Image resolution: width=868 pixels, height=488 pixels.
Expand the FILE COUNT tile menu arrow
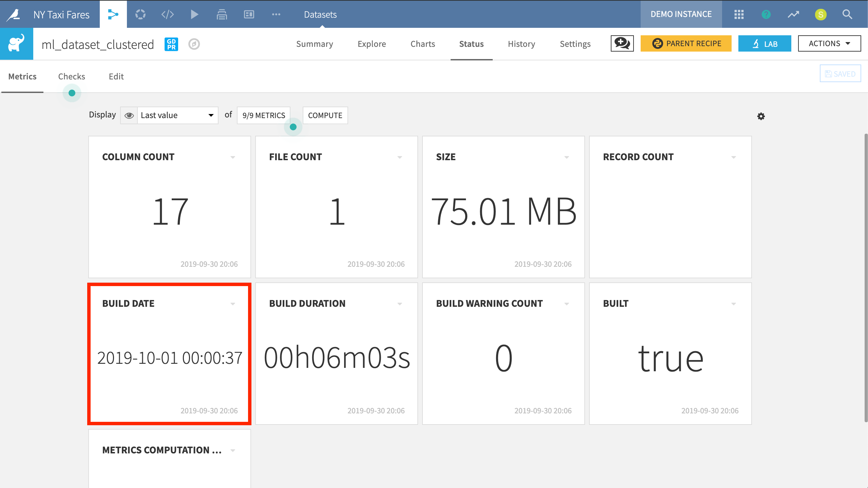[x=400, y=157]
